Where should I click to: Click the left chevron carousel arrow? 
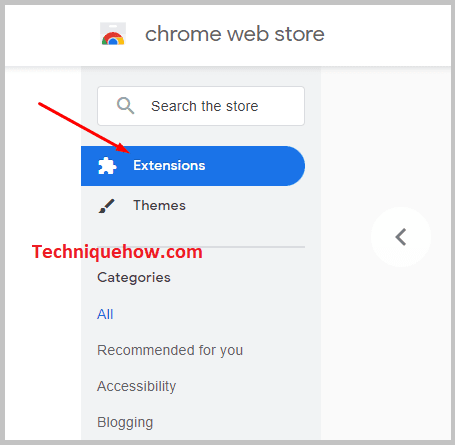click(401, 237)
